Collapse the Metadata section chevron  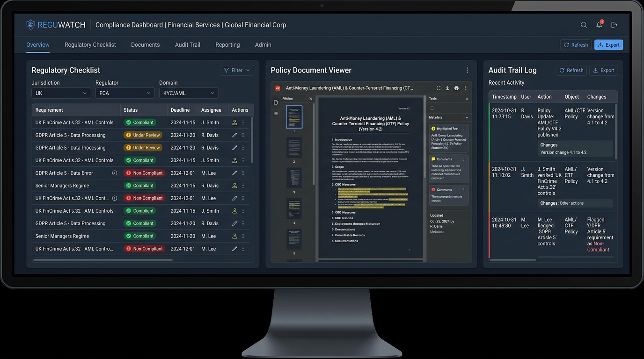[x=467, y=117]
